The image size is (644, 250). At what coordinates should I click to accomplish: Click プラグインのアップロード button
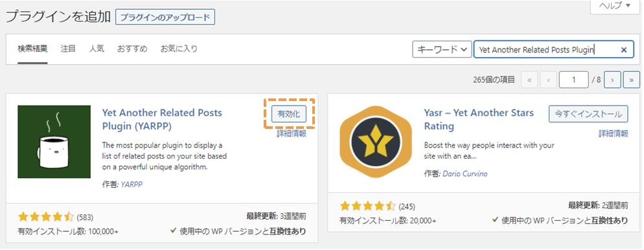pos(165,17)
